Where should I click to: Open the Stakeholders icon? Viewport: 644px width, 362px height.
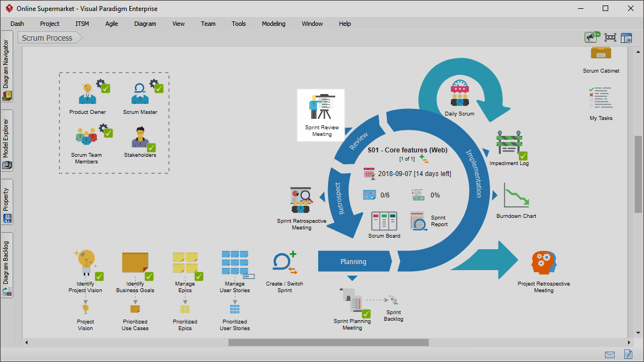tap(140, 137)
